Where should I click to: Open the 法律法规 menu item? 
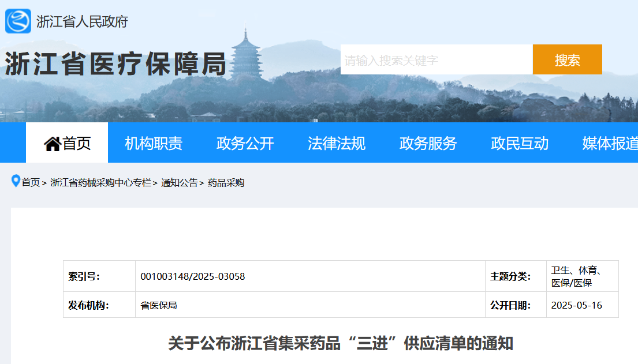[337, 143]
